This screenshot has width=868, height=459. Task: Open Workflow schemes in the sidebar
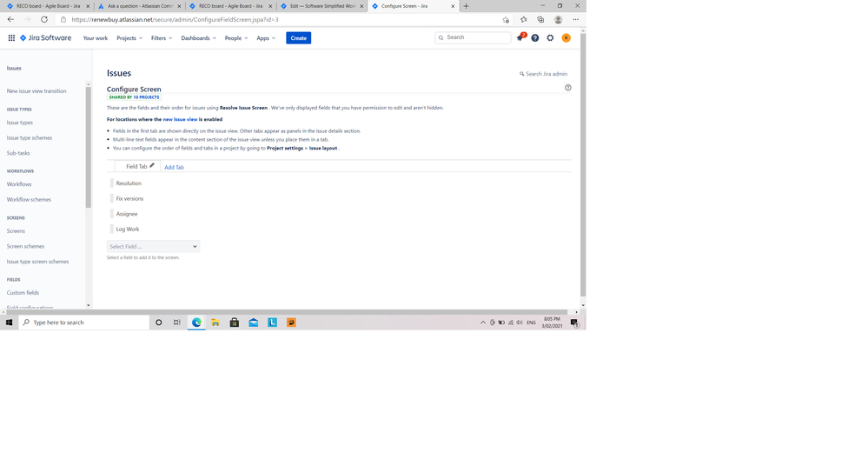pyautogui.click(x=29, y=199)
